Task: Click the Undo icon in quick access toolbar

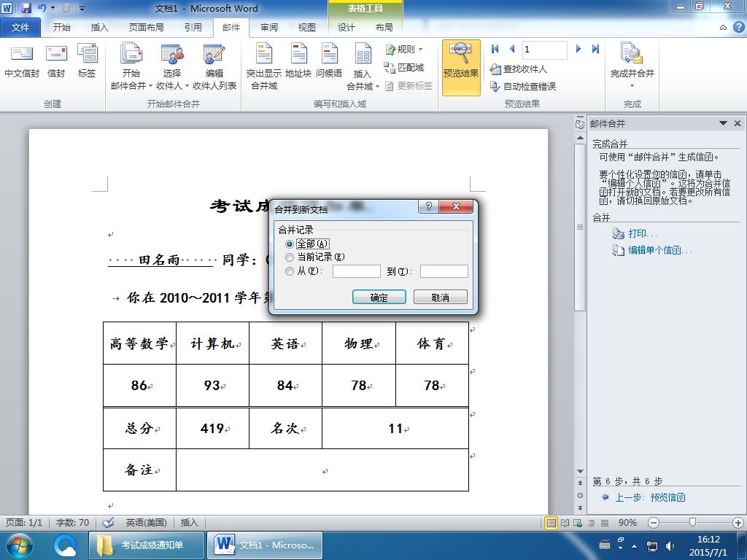Action: pyautogui.click(x=42, y=8)
